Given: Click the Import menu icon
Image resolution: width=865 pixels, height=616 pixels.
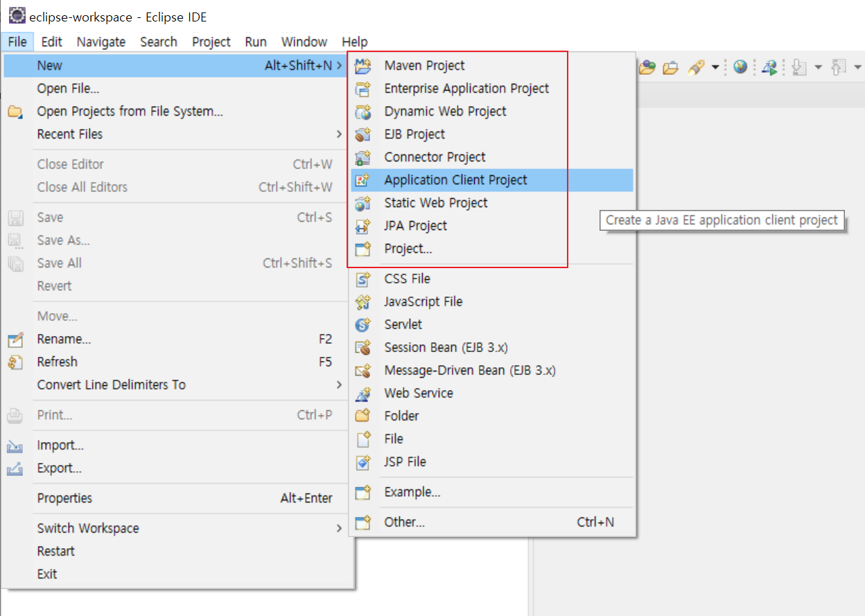Looking at the screenshot, I should click(15, 446).
